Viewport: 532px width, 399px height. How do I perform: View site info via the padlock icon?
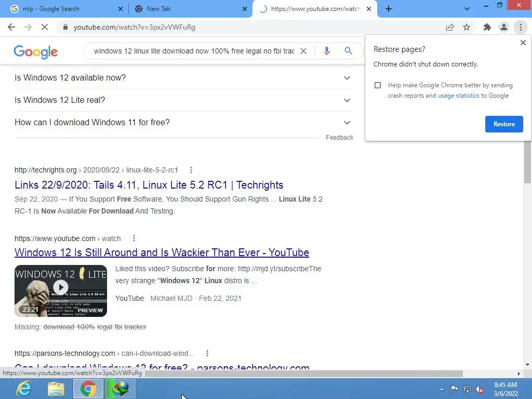tap(65, 27)
